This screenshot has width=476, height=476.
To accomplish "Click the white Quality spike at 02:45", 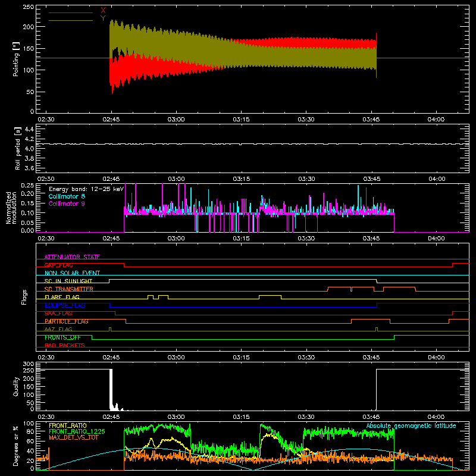I will click(111, 389).
